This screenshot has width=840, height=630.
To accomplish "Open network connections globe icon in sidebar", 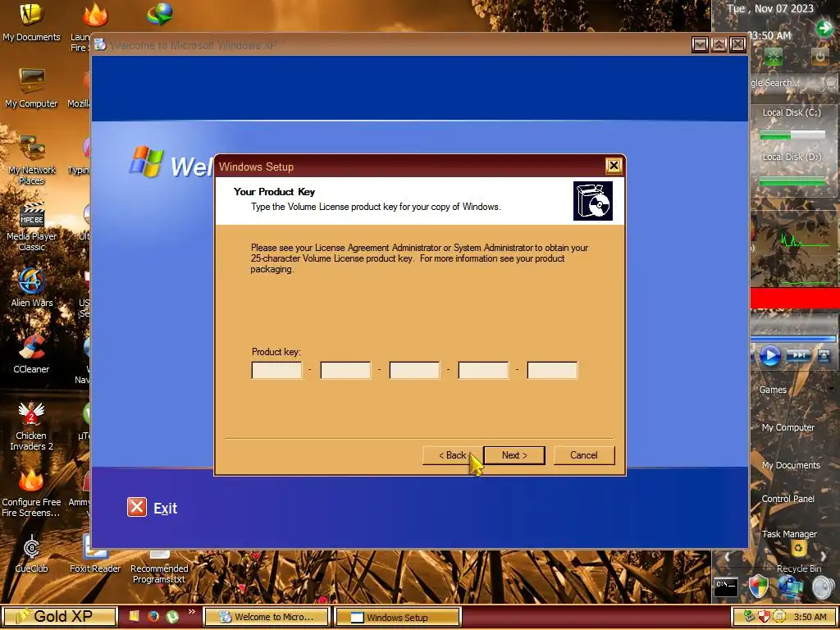I will (790, 587).
